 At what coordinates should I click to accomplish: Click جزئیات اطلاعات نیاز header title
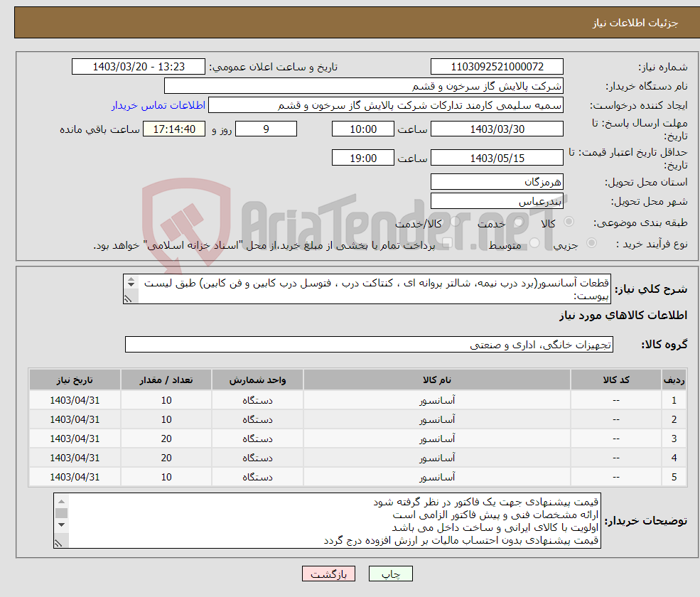point(635,23)
